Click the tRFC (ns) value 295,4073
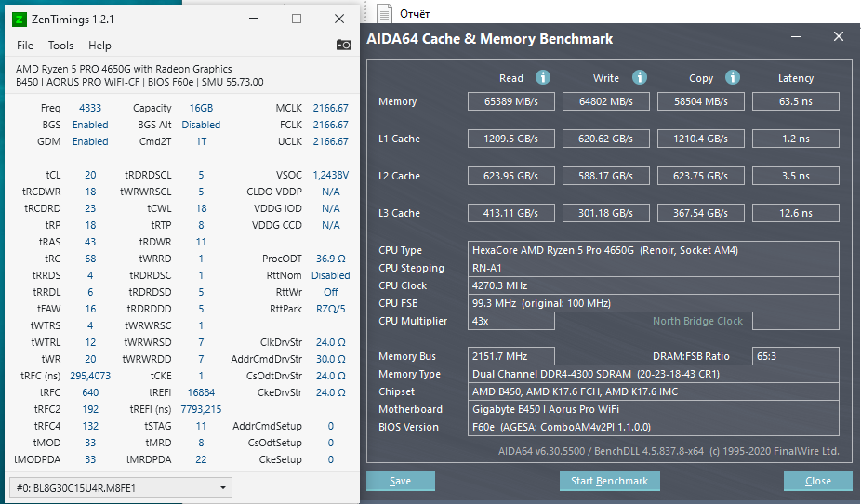The image size is (861, 504). point(90,376)
